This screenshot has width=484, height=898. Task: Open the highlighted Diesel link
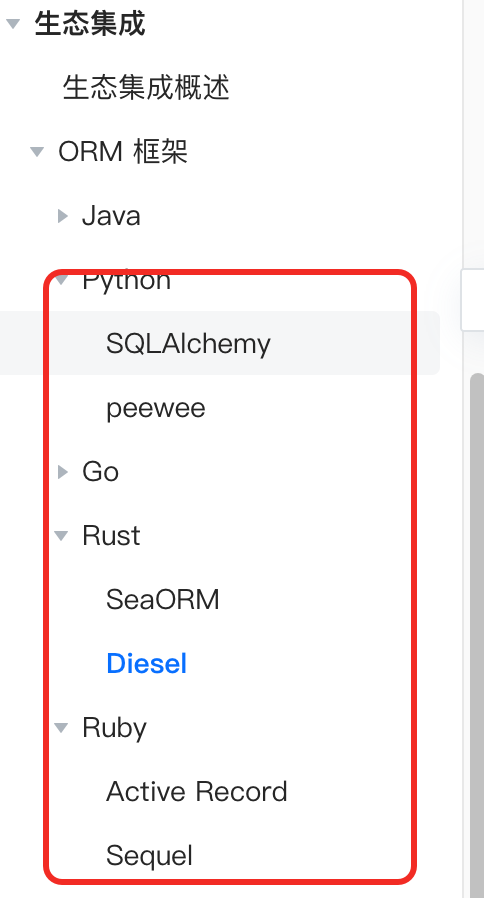click(147, 664)
